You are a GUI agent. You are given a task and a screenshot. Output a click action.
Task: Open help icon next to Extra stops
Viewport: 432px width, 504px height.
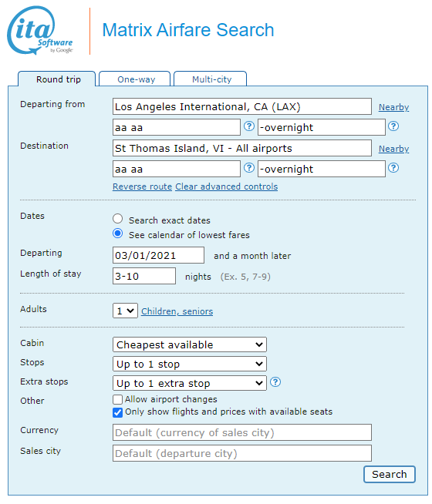coord(275,382)
